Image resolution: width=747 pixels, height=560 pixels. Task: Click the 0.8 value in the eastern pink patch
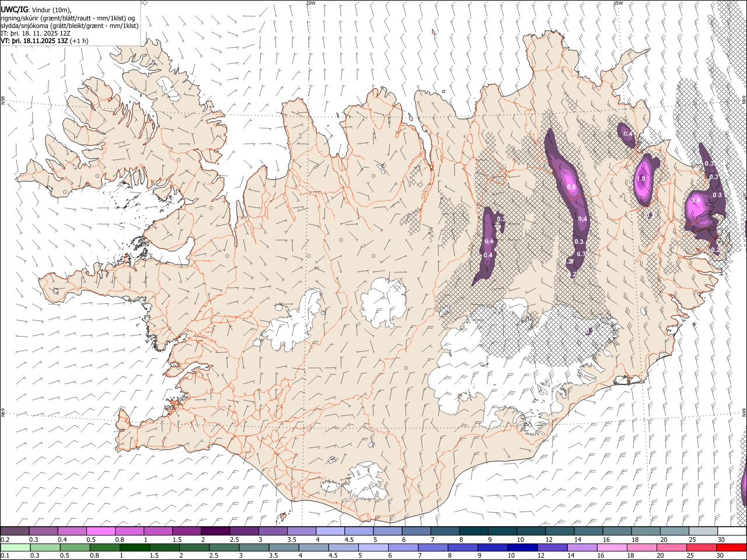(x=696, y=200)
